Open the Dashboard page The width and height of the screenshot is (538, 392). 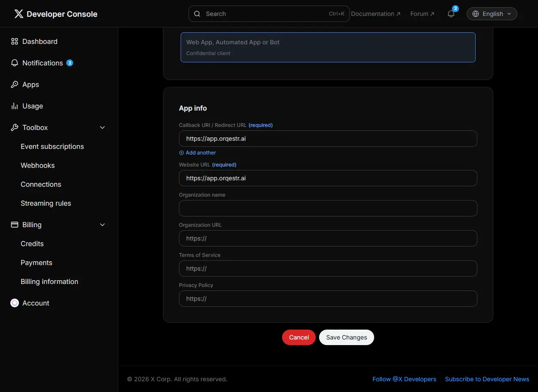[x=40, y=41]
